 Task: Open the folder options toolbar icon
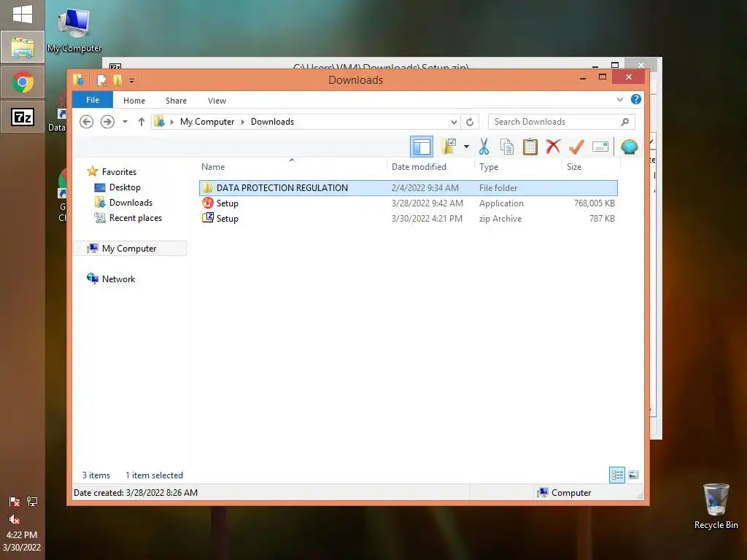click(x=449, y=147)
